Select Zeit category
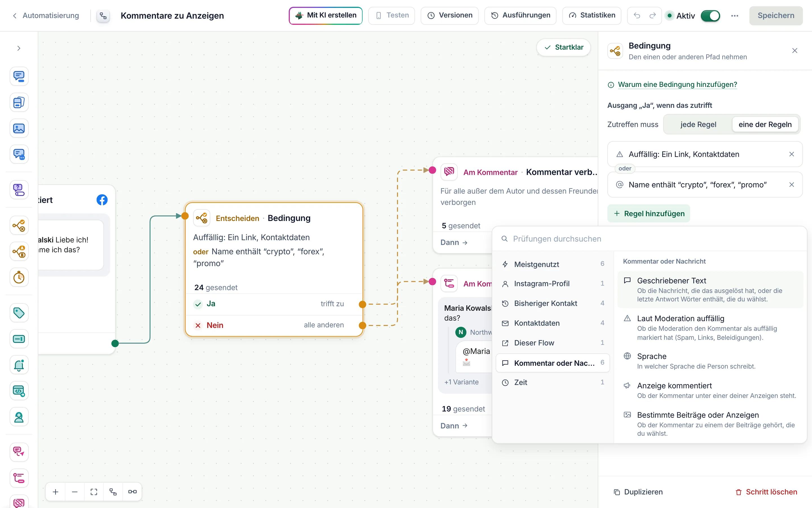This screenshot has width=812, height=508. coord(553,382)
